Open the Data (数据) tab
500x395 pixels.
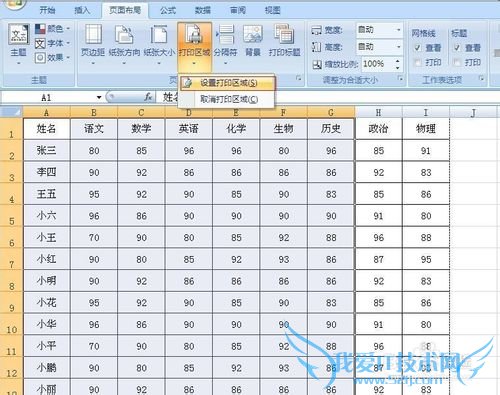[x=203, y=10]
